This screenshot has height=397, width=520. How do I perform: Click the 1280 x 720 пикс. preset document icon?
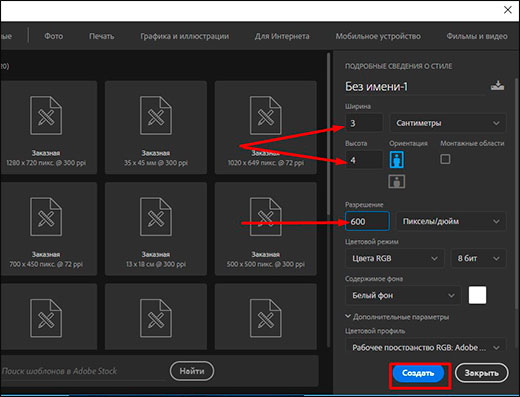pyautogui.click(x=46, y=115)
